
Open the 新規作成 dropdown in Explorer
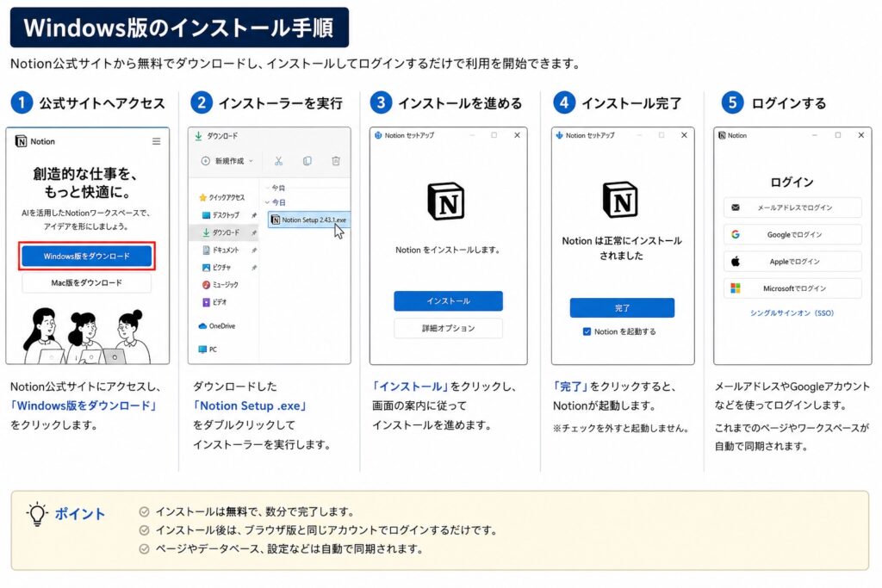227,161
